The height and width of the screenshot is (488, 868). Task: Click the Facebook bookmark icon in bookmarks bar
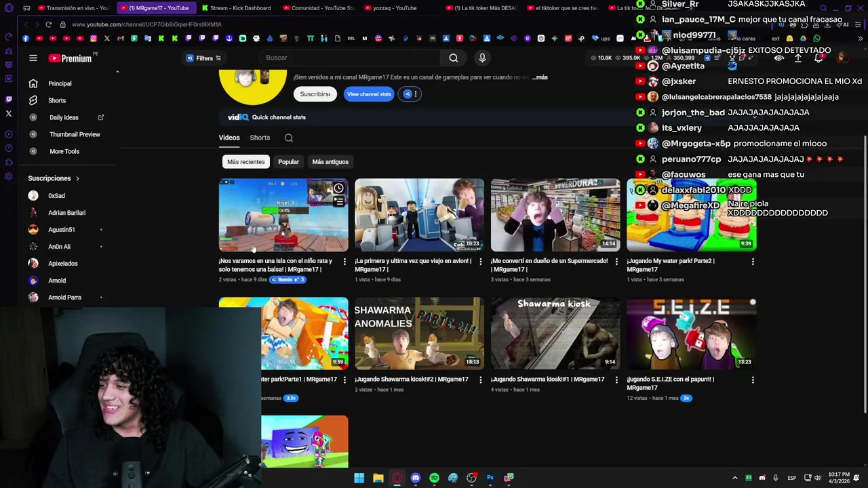pyautogui.click(x=26, y=39)
